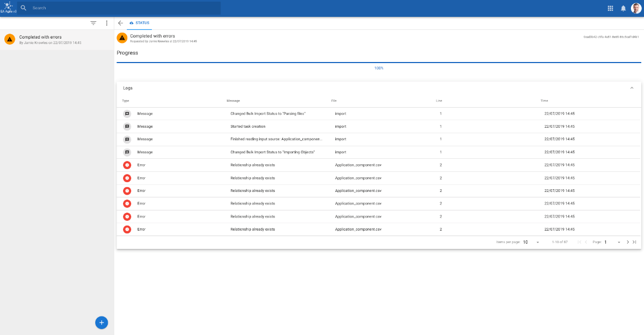Open the user profile avatar

click(636, 8)
